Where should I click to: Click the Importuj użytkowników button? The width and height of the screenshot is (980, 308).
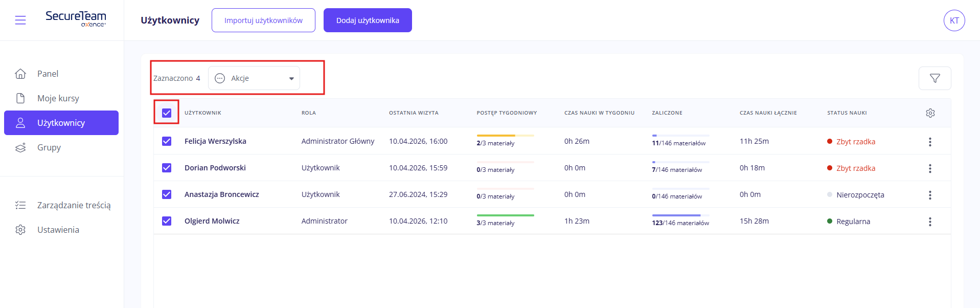point(263,20)
